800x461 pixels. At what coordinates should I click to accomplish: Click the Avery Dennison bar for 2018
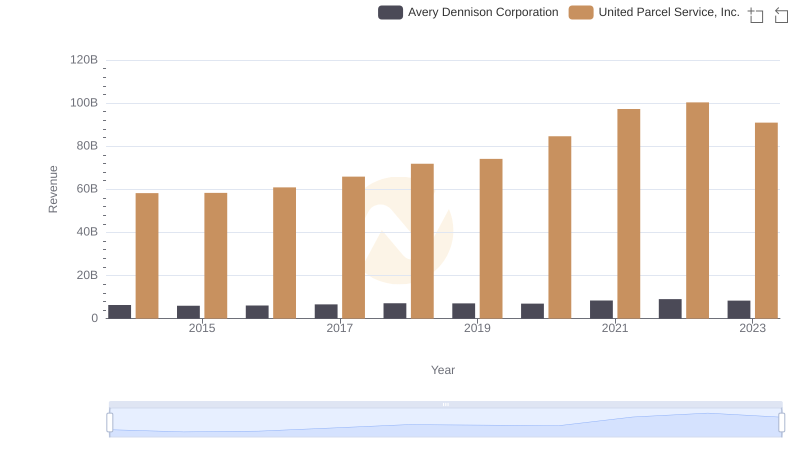coord(395,311)
